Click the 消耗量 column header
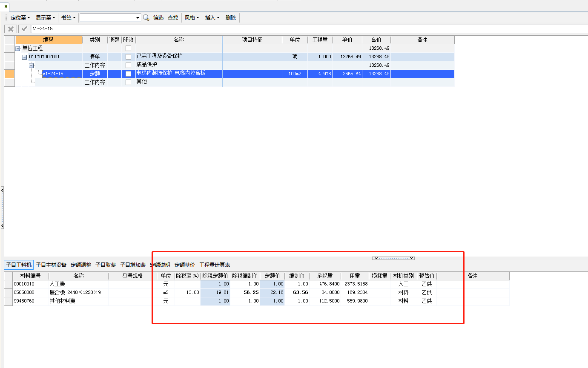This screenshot has height=368, width=588. (325, 276)
